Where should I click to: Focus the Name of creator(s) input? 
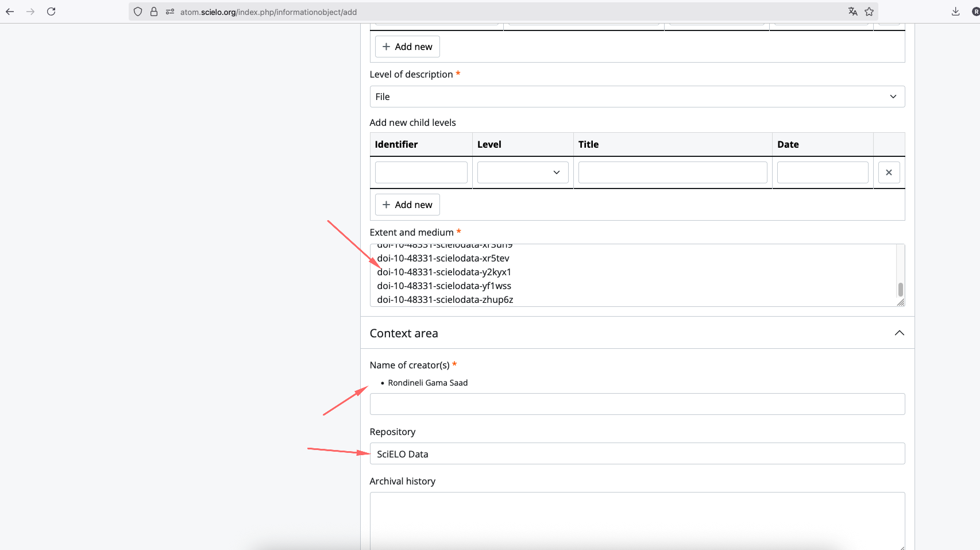(637, 404)
